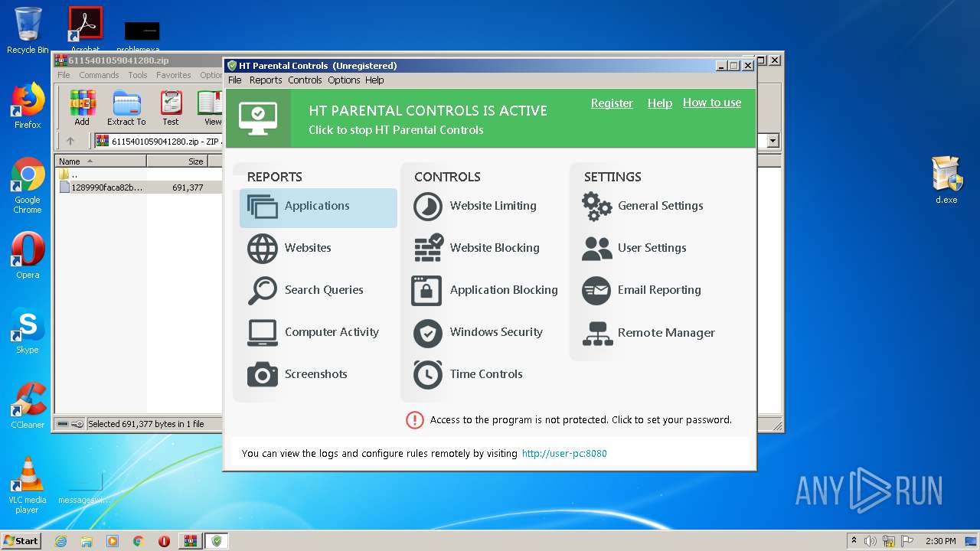The height and width of the screenshot is (551, 980).
Task: Sort by Size column in WinRAR
Action: tap(177, 161)
